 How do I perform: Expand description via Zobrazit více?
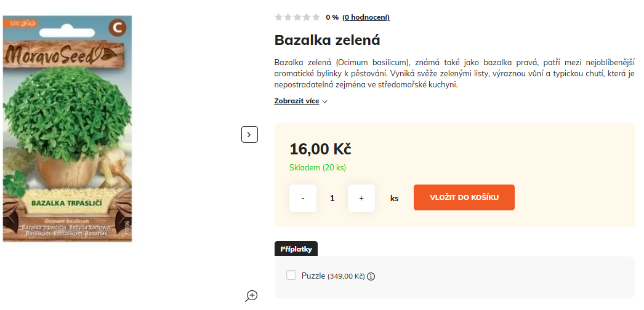click(x=297, y=101)
